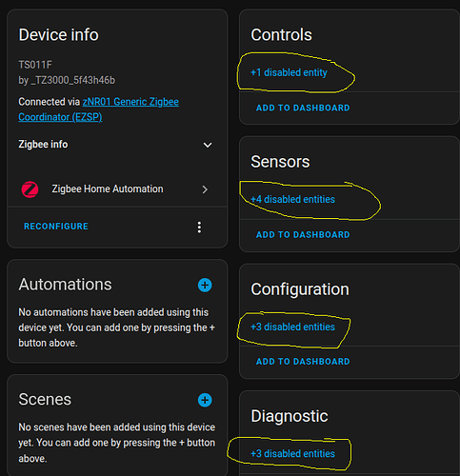
Task: Add a new scene with plus icon
Action: tap(205, 400)
